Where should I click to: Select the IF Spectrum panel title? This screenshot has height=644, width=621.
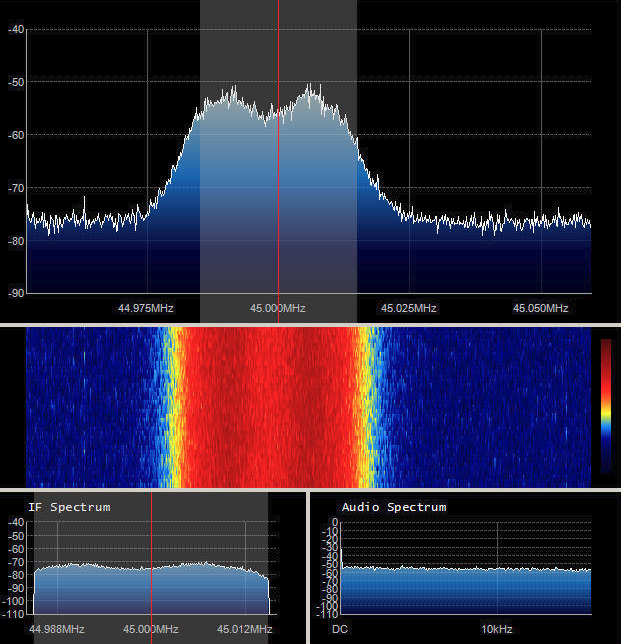pos(69,507)
